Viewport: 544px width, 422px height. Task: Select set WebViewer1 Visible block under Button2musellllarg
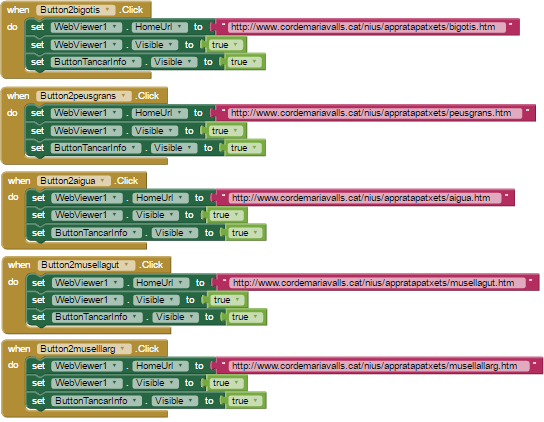[137, 383]
